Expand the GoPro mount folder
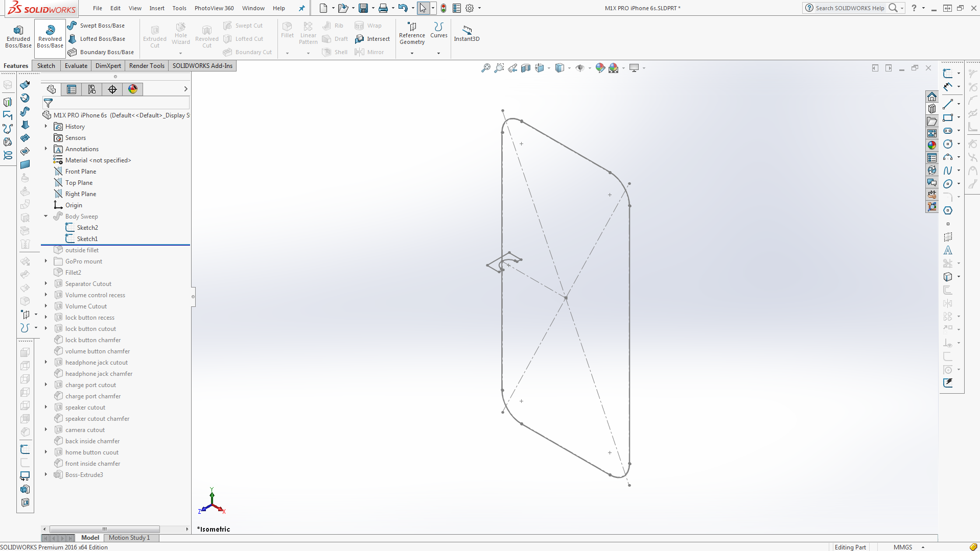 pyautogui.click(x=46, y=261)
